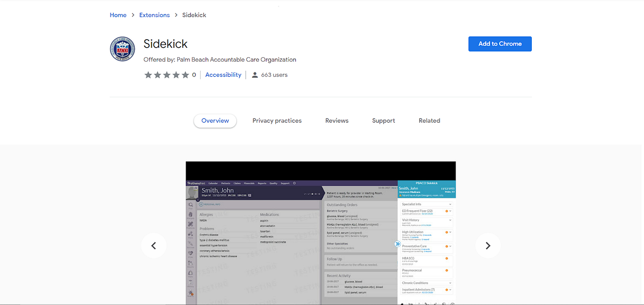Click the Find magnifier icon in the preview sidebar
Screen dimensions: 644x305
191,205
